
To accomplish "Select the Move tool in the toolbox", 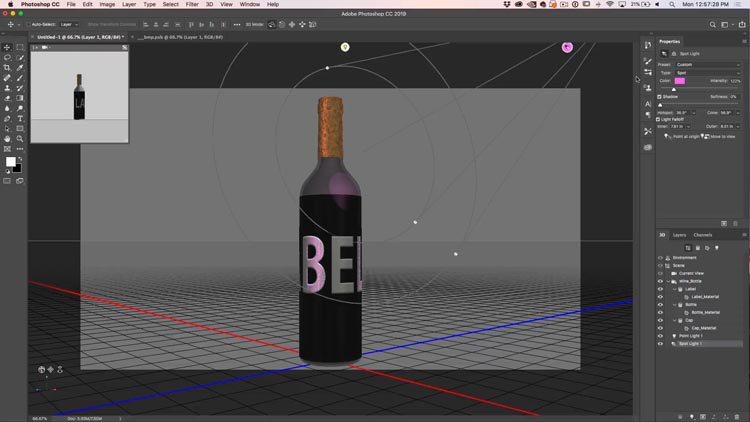I will (x=7, y=47).
